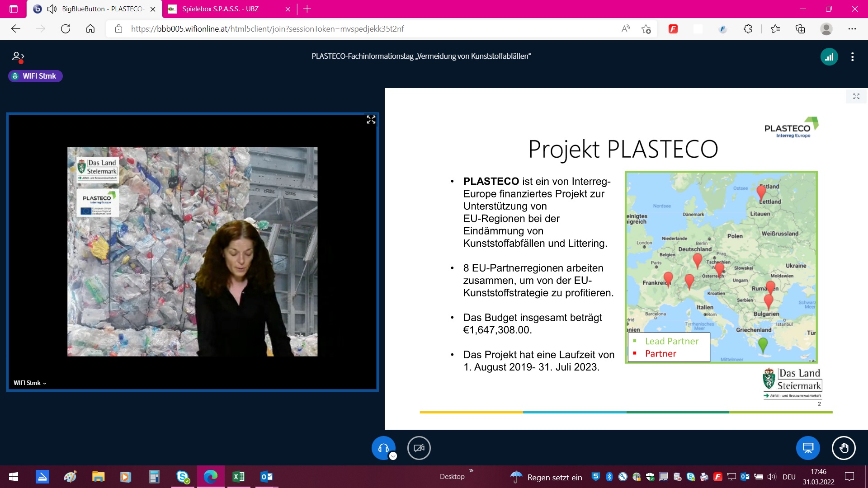Expand Desktop toolbar chevron
The image size is (868, 488).
pos(471,470)
